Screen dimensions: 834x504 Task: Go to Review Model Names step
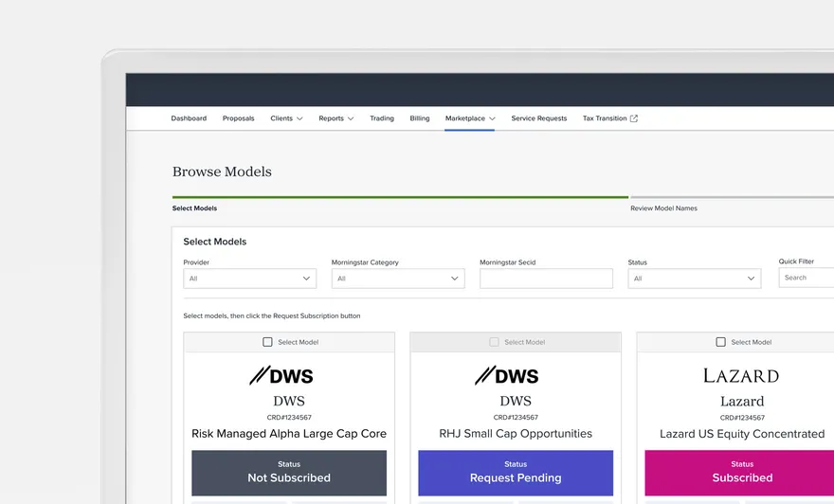tap(663, 208)
